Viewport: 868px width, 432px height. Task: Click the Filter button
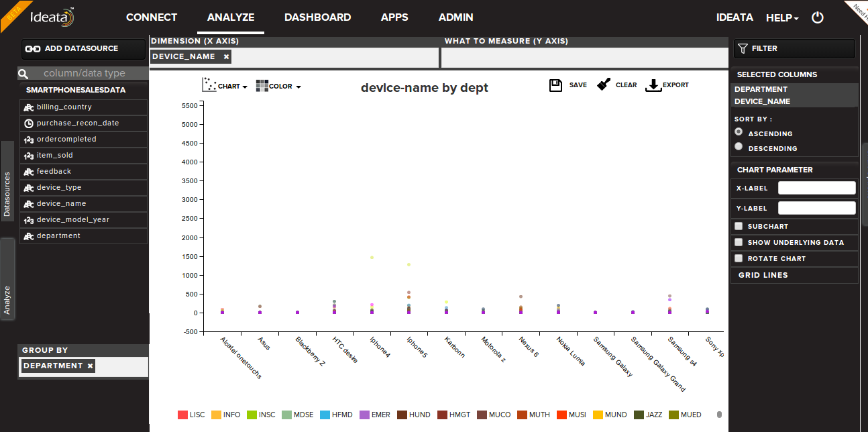794,49
